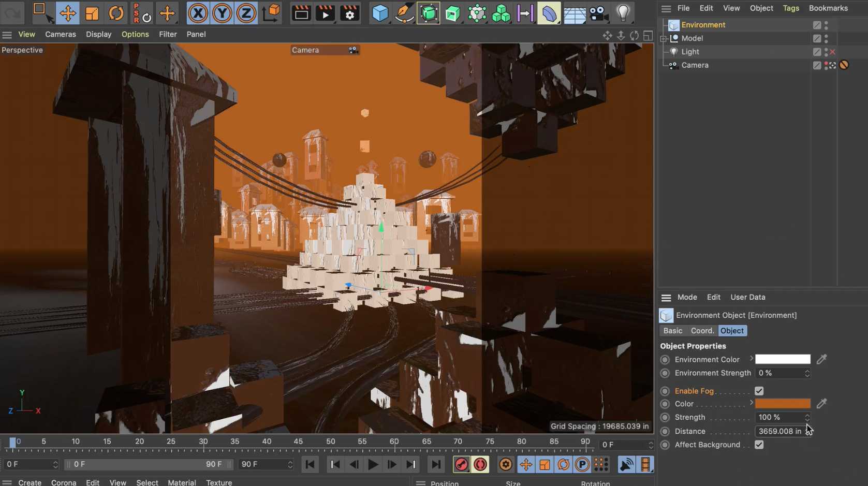The width and height of the screenshot is (868, 486).
Task: Select the Move tool in the top toolbar
Action: [67, 13]
